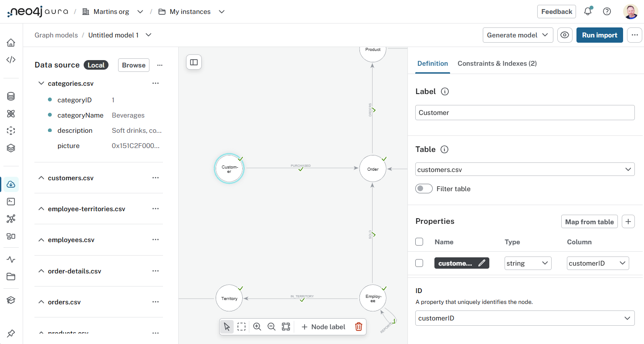
Task: Select the zoom out tool on the canvas toolbar
Action: [x=271, y=327]
